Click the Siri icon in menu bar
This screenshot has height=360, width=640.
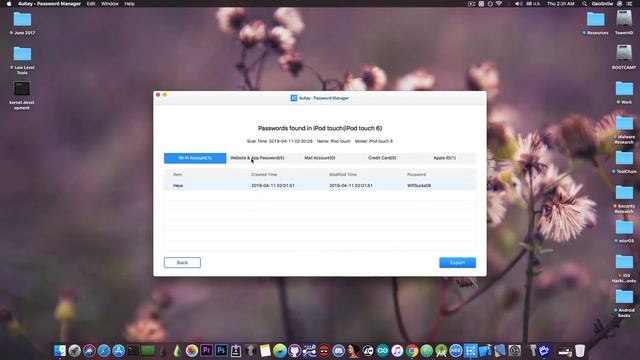[x=620, y=4]
